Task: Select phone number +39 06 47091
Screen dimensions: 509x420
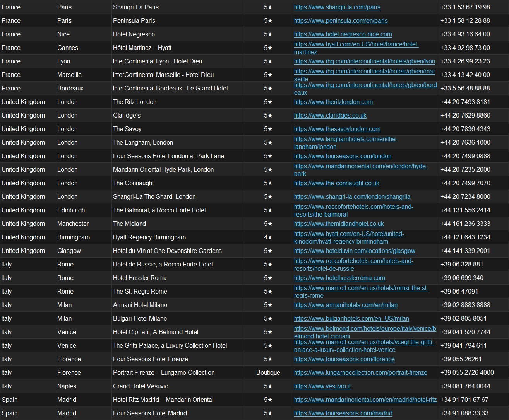Action: point(459,291)
